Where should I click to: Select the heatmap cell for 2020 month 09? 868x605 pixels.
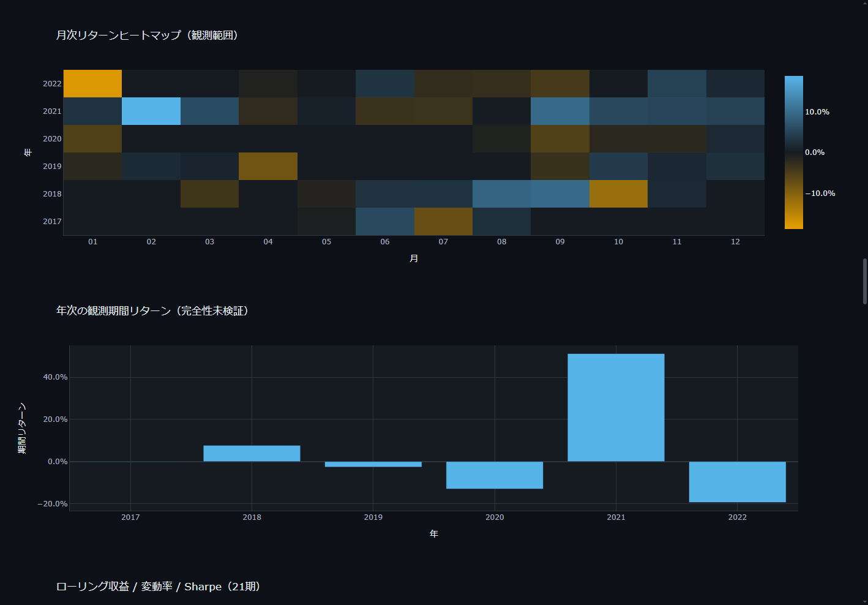[560, 138]
